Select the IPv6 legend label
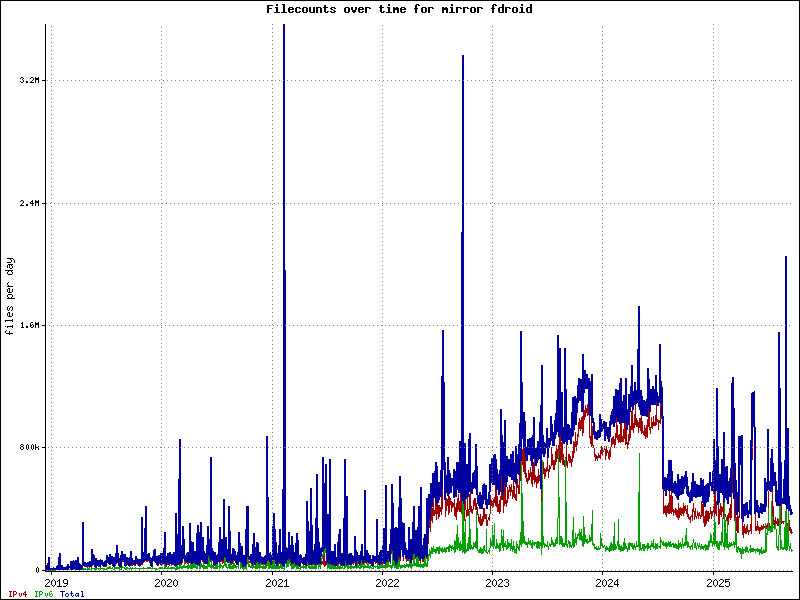The height and width of the screenshot is (600, 800). pos(44,594)
